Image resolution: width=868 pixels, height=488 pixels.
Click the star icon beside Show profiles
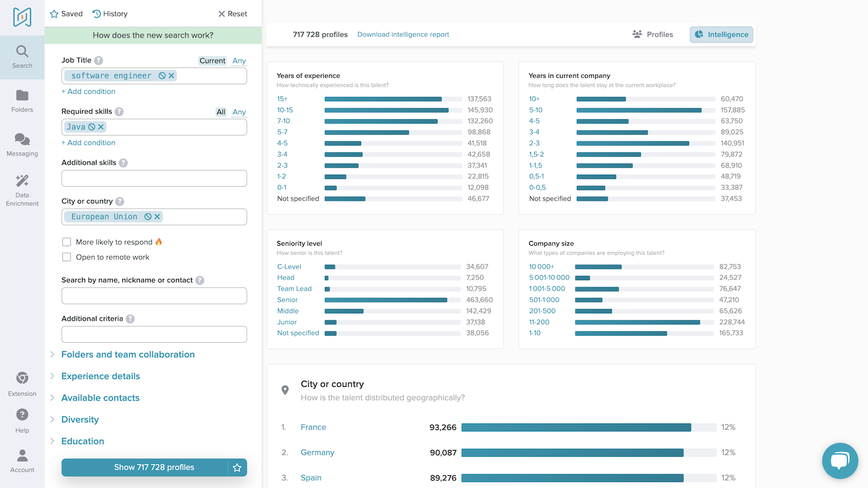[x=237, y=468]
